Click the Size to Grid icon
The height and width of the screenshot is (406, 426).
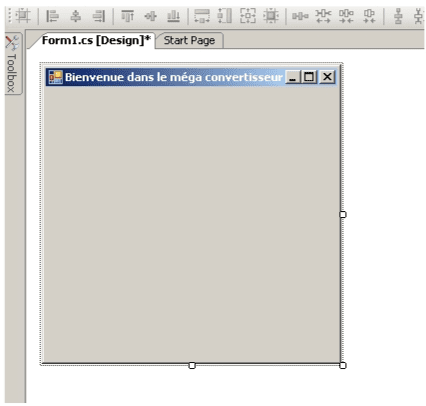coord(271,16)
